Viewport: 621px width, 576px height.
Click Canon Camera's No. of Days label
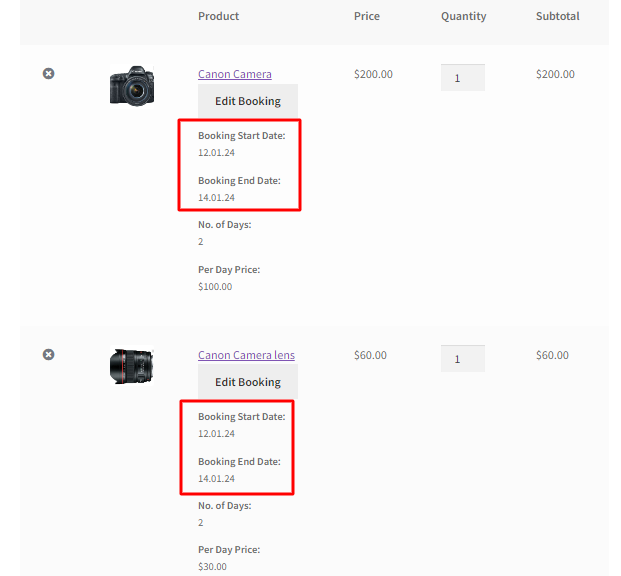pyautogui.click(x=224, y=225)
